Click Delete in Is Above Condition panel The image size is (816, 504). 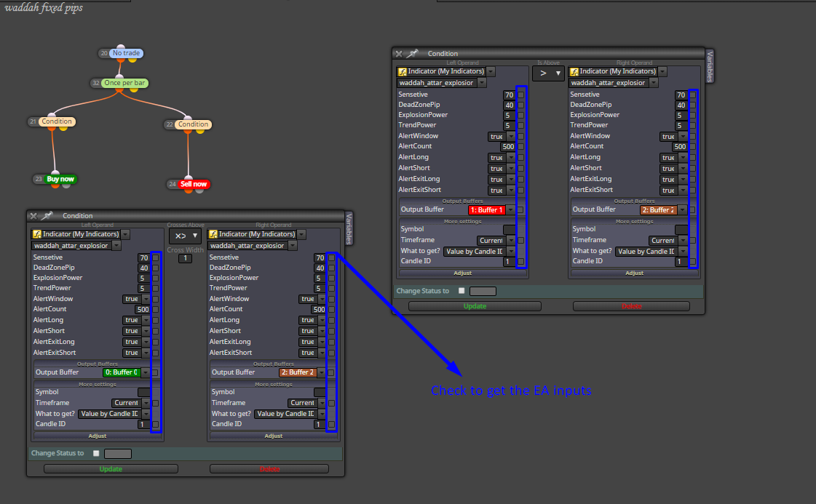pos(631,306)
